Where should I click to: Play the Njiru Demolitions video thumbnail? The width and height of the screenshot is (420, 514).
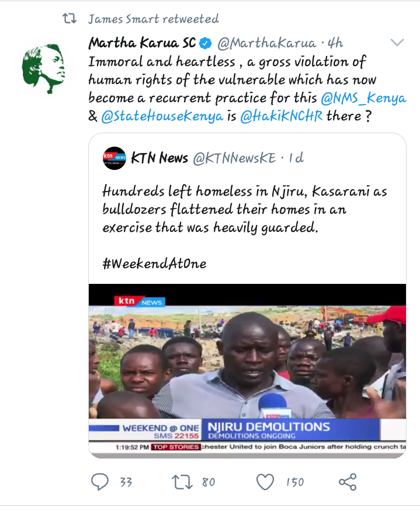point(247,371)
